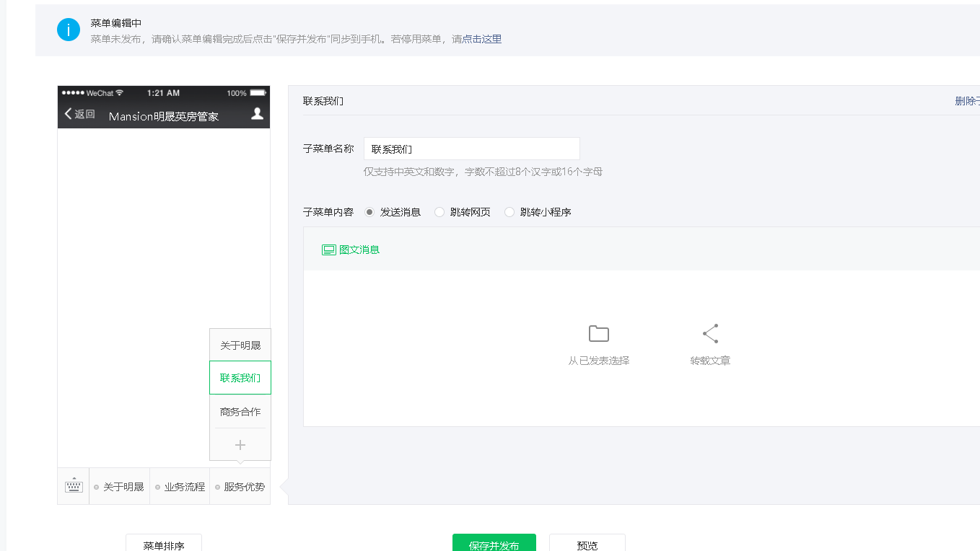Image resolution: width=980 pixels, height=551 pixels.
Task: Click the blue info icon in the banner
Action: coord(69,30)
